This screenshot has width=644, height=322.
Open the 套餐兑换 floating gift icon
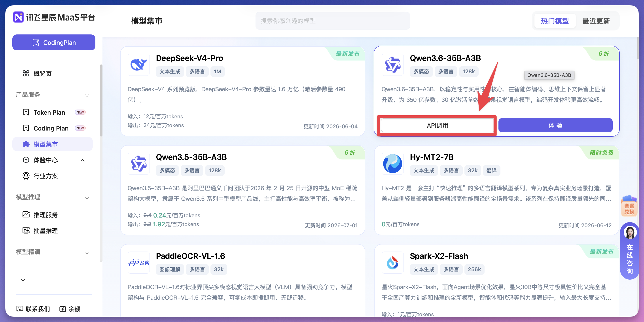click(629, 205)
